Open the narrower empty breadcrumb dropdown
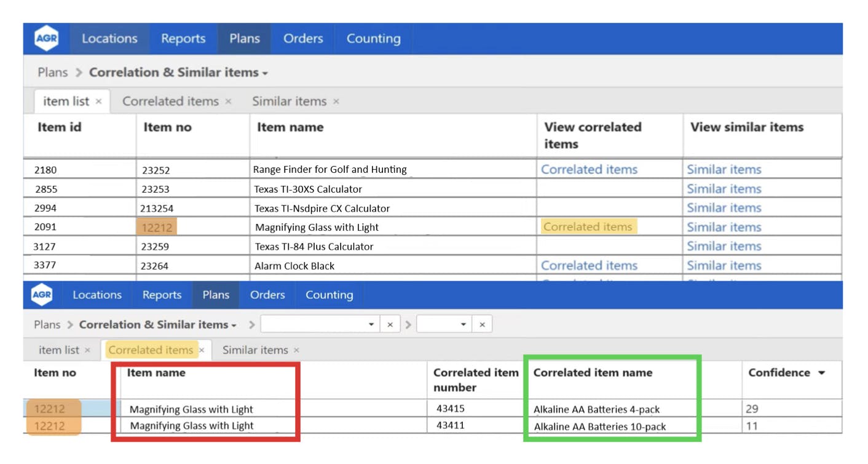 [x=464, y=324]
